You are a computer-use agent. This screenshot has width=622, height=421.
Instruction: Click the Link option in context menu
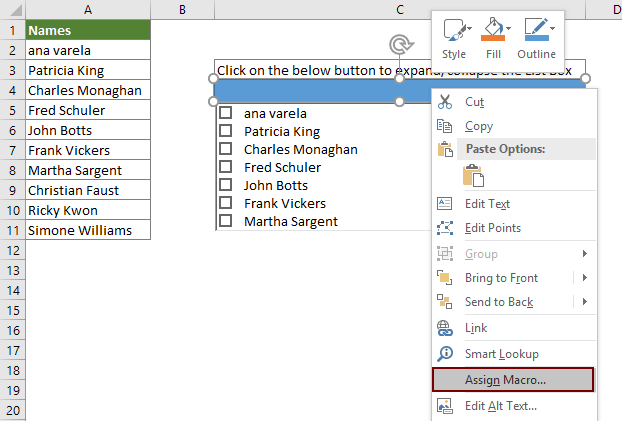click(478, 328)
